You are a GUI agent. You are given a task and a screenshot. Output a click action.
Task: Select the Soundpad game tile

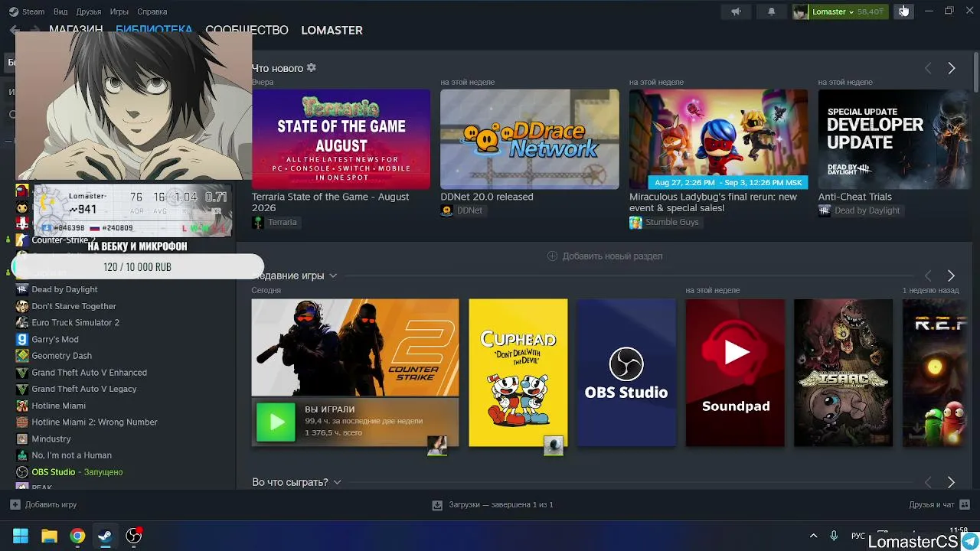click(x=735, y=373)
